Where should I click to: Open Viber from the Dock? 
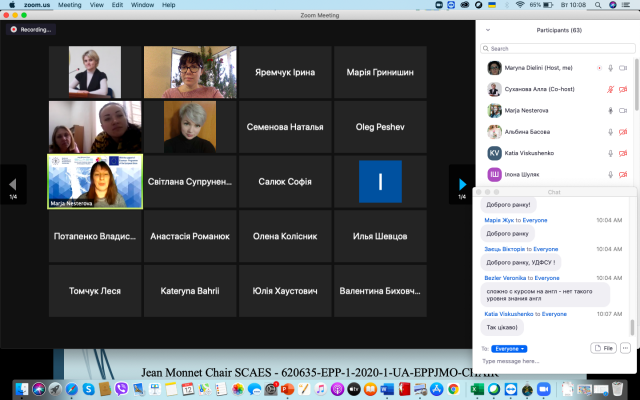tap(121, 389)
